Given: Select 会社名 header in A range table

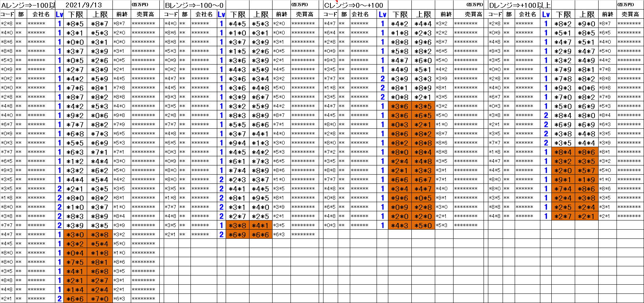Looking at the screenshot, I should coord(41,14).
